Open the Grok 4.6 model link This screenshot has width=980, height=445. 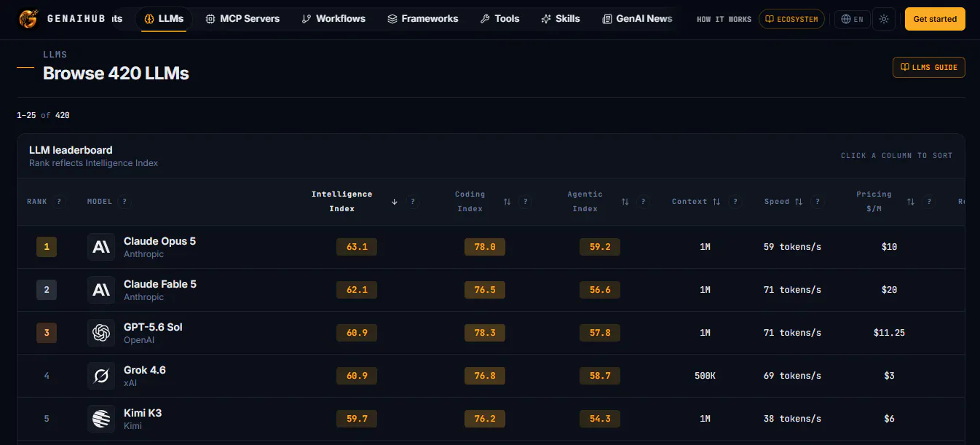point(145,370)
